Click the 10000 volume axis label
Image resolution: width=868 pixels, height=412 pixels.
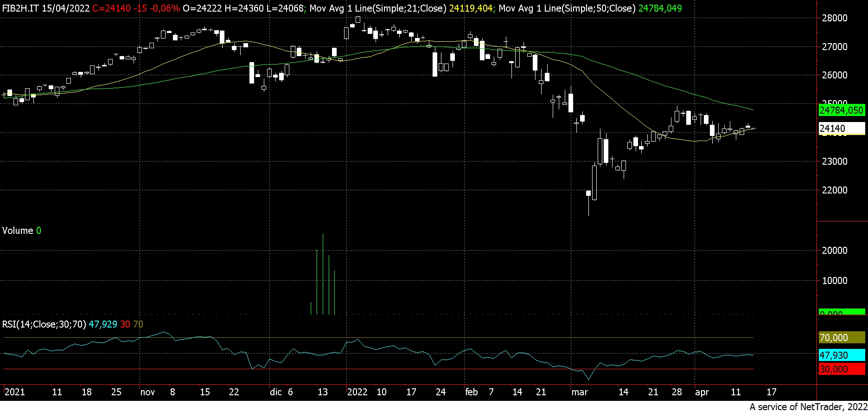click(834, 281)
